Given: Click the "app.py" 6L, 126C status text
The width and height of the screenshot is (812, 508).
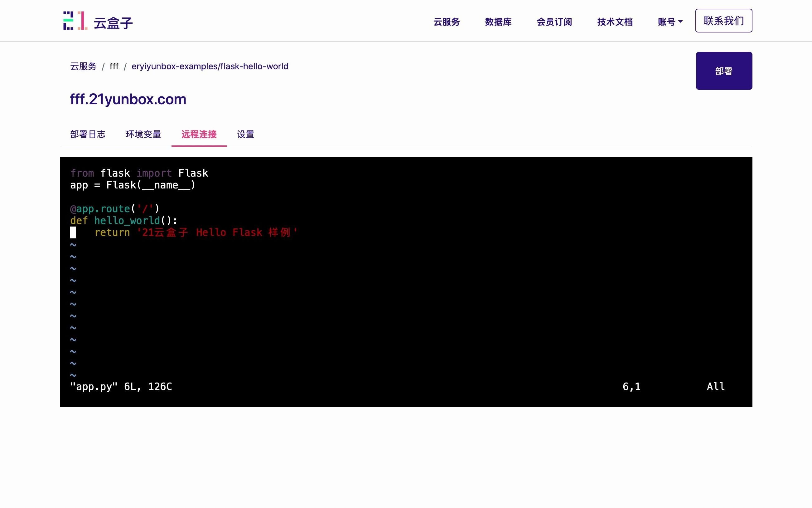Looking at the screenshot, I should [x=121, y=386].
